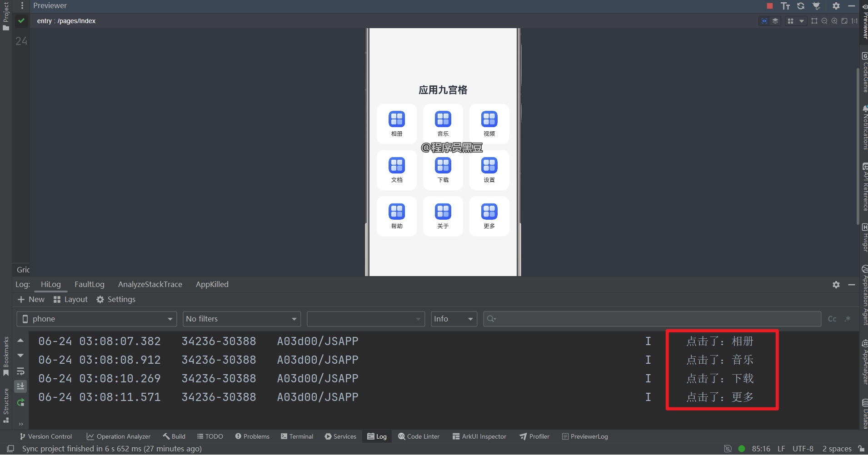This screenshot has width=868, height=455.
Task: Click New to add a log window
Action: [31, 299]
